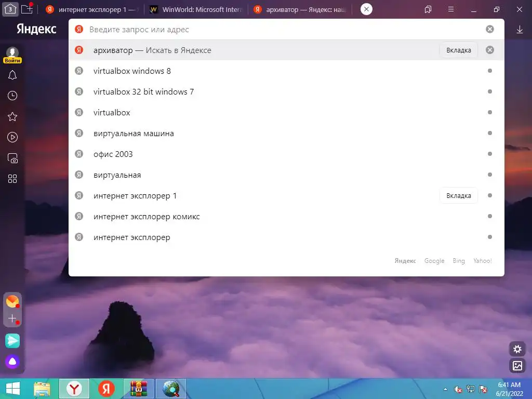The width and height of the screenshot is (532, 399).
Task: Switch search engine to Google
Action: (434, 261)
